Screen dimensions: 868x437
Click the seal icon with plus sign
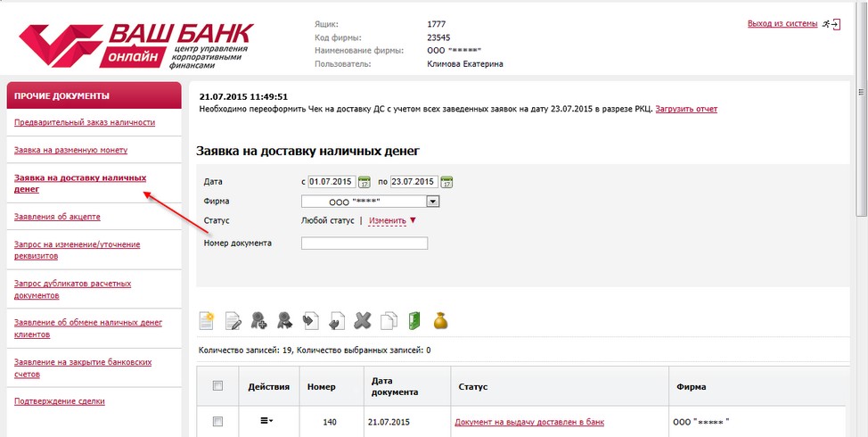(259, 321)
